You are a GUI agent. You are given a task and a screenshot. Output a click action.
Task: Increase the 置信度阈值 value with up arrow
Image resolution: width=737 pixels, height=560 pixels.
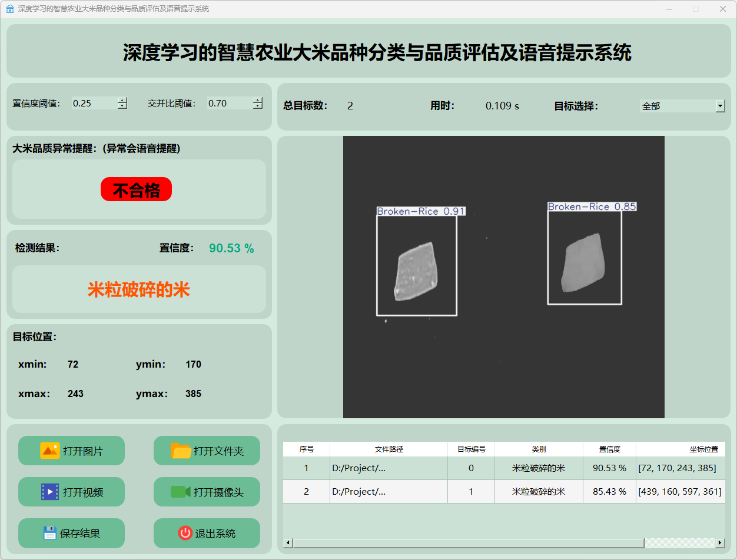(122, 100)
